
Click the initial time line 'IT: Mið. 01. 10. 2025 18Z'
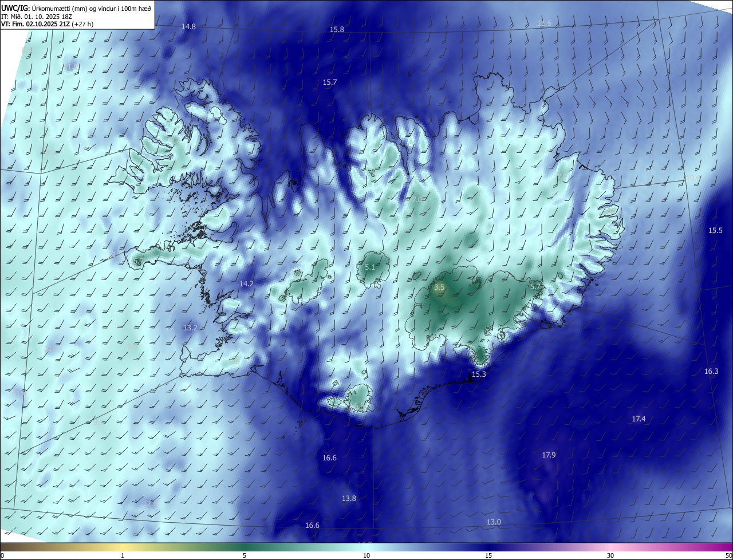(36, 17)
